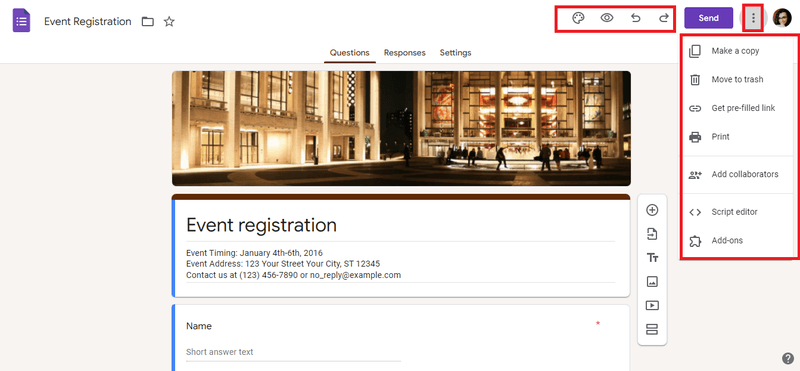Star the Event Registration form

169,21
